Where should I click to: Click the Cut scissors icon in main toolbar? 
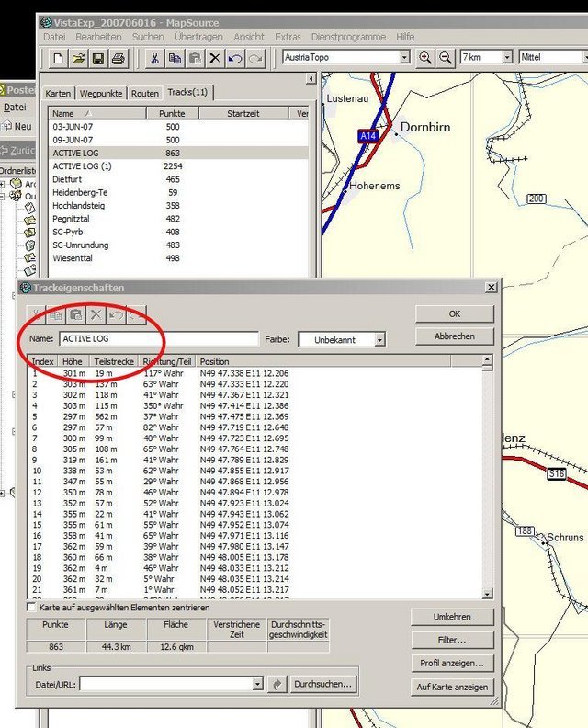(154, 58)
